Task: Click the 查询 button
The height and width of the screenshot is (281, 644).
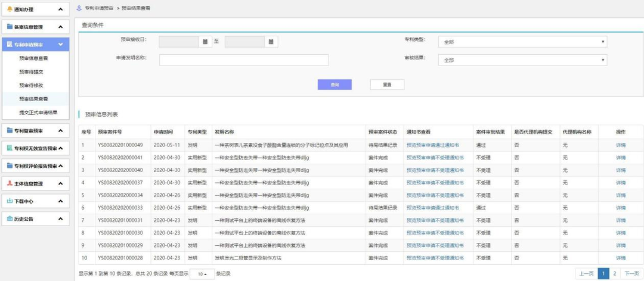Action: click(x=335, y=85)
